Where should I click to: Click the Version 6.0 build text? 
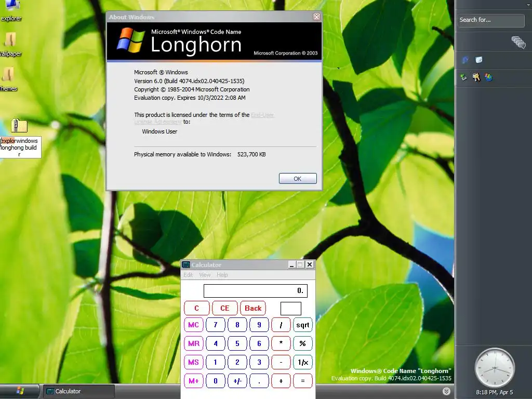click(189, 81)
